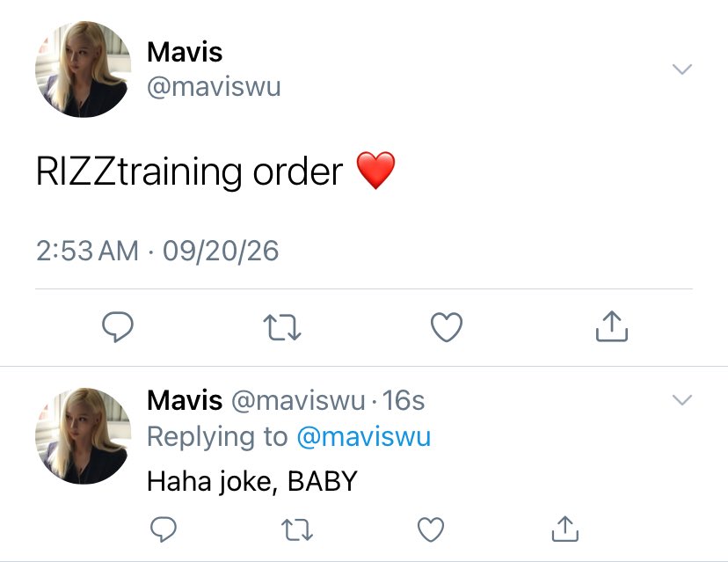This screenshot has width=728, height=562.
Task: Like the 'Haha joke, BABY' reply
Action: [x=431, y=529]
